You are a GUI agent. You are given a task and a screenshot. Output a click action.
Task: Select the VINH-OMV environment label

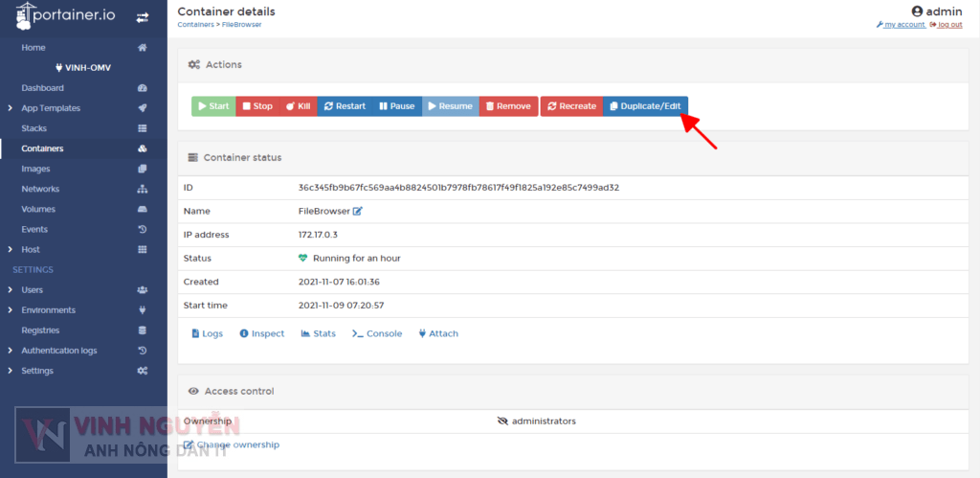(x=83, y=68)
